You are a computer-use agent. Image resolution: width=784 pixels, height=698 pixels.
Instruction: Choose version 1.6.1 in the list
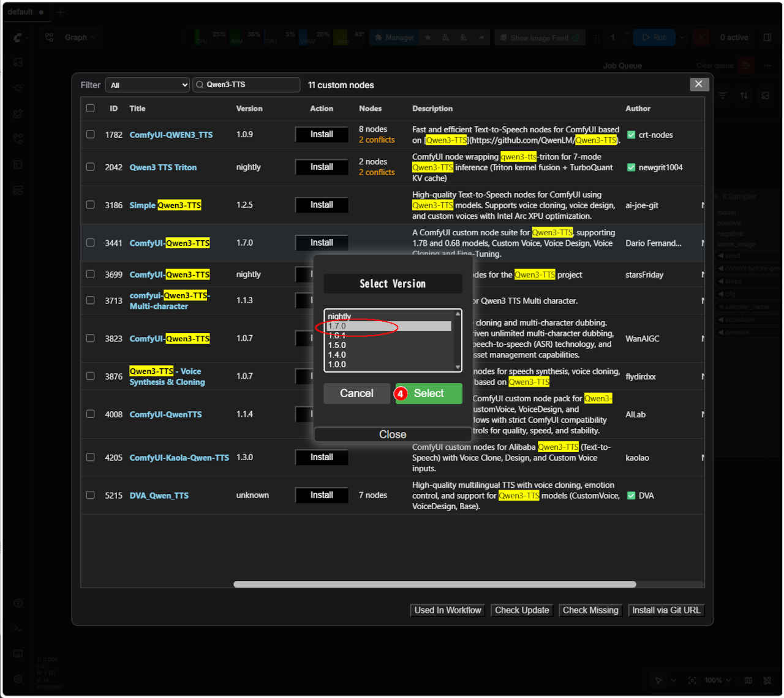pos(390,336)
